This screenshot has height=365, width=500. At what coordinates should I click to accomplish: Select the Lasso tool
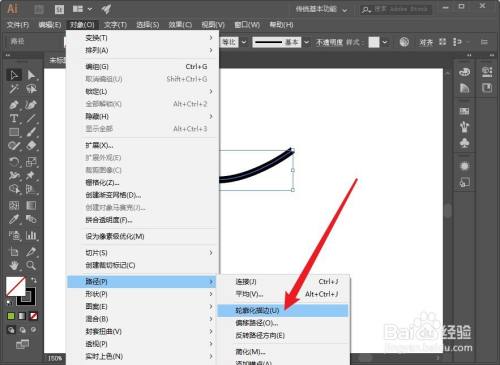coord(31,89)
